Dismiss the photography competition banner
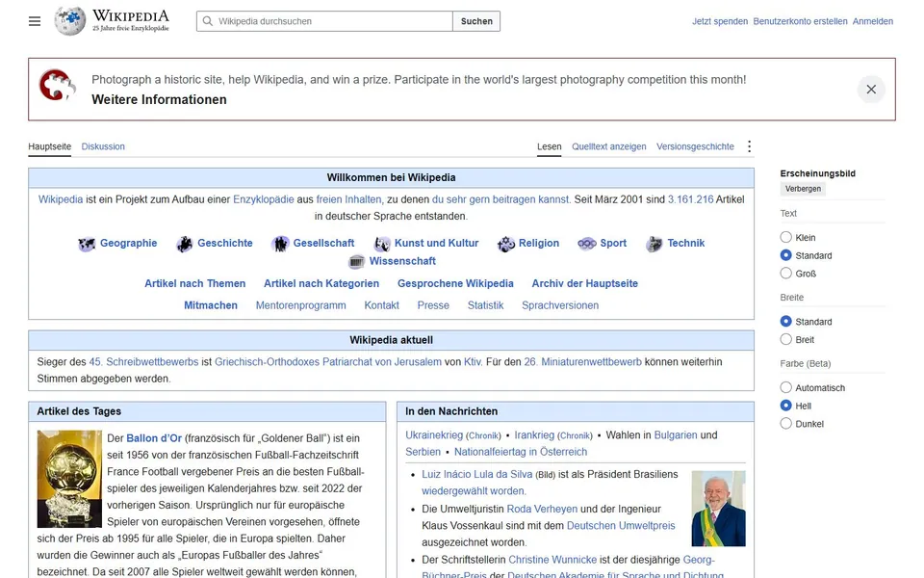Image resolution: width=924 pixels, height=578 pixels. 871,89
